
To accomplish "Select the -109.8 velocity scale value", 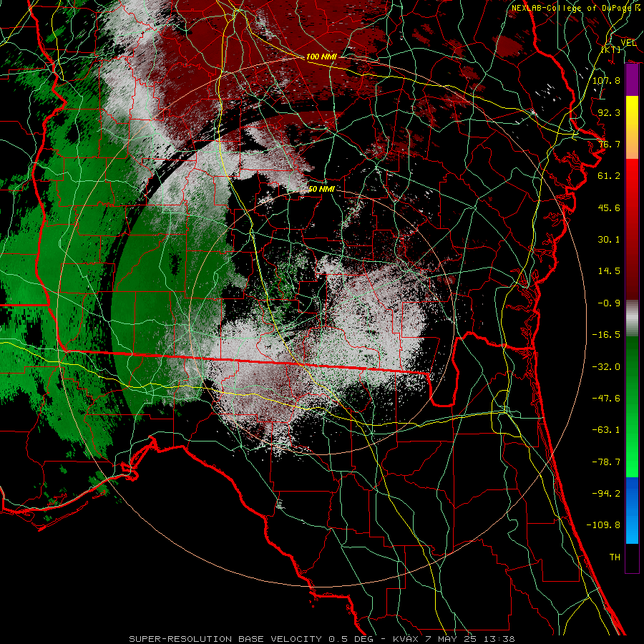I will coord(603,525).
